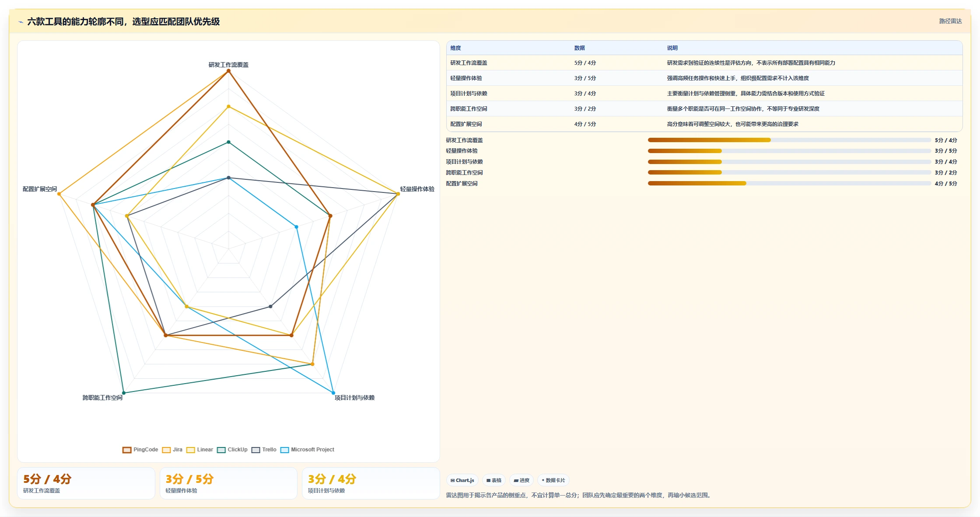Click the 表格 tag chip
Screen dimensions: 980x517
[x=494, y=480]
